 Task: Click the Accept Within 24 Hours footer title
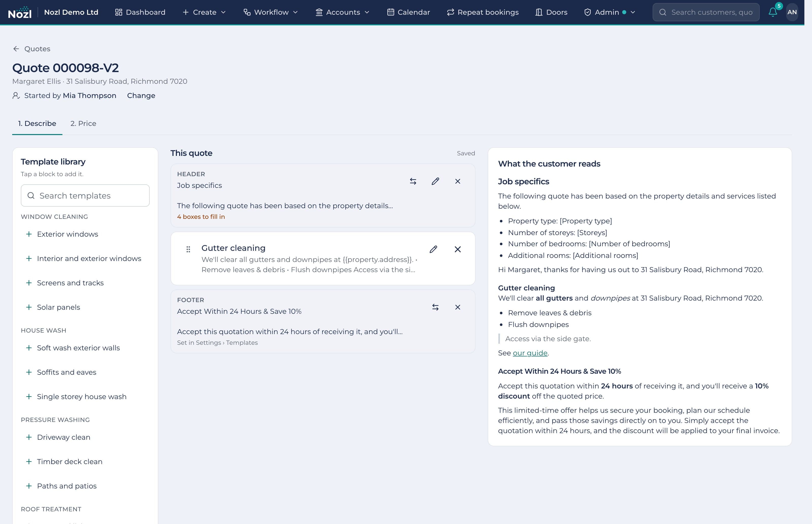239,311
